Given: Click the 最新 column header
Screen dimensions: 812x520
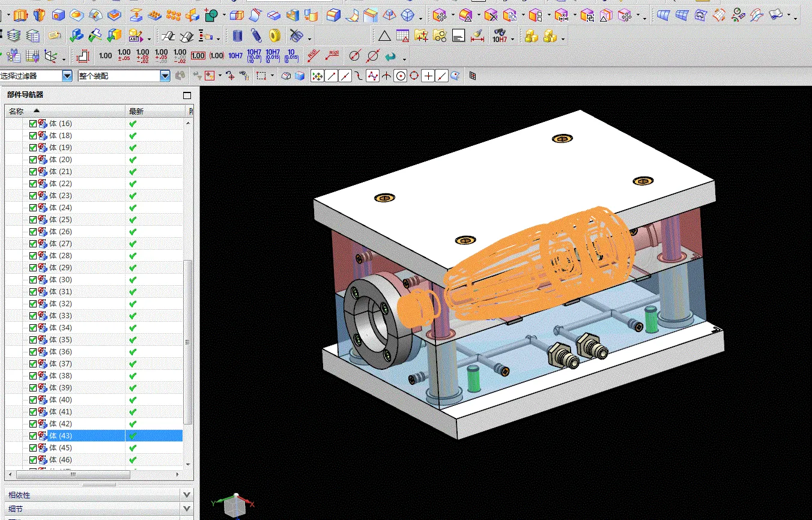Looking at the screenshot, I should (136, 111).
